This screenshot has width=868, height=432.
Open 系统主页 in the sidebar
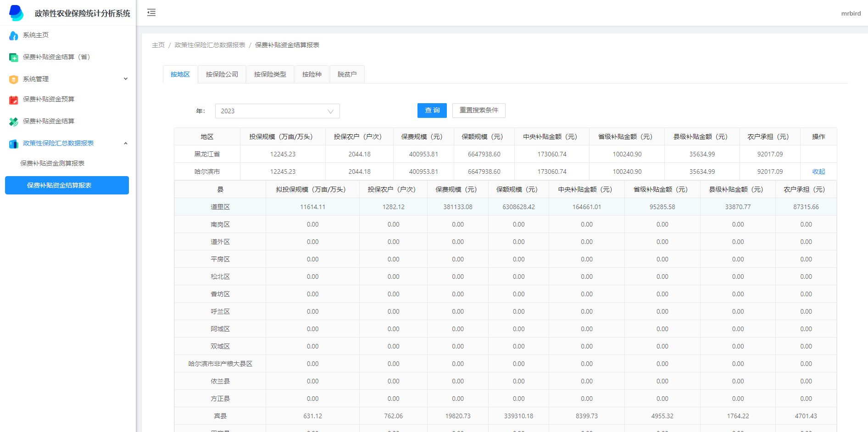pyautogui.click(x=36, y=35)
